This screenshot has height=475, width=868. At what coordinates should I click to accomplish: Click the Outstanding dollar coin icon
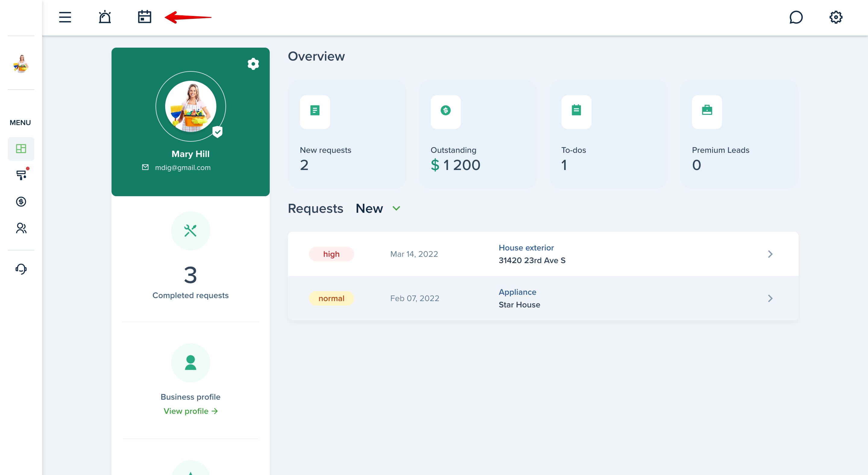[445, 111]
